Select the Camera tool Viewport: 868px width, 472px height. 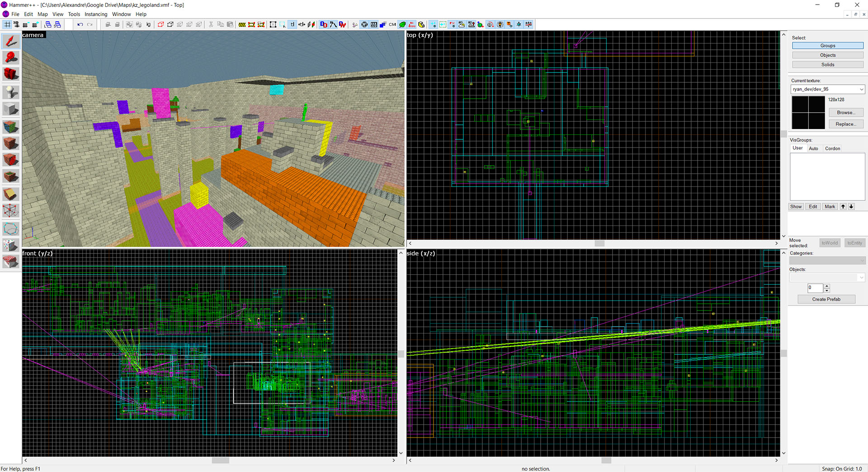point(10,74)
